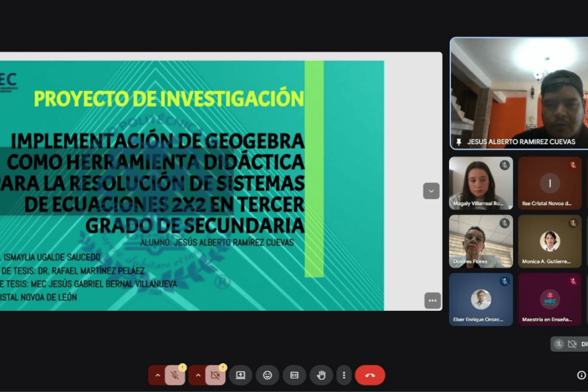Click the camera-off icon in the bottom-right strip
Viewport: 588px width, 392px height.
572,344
